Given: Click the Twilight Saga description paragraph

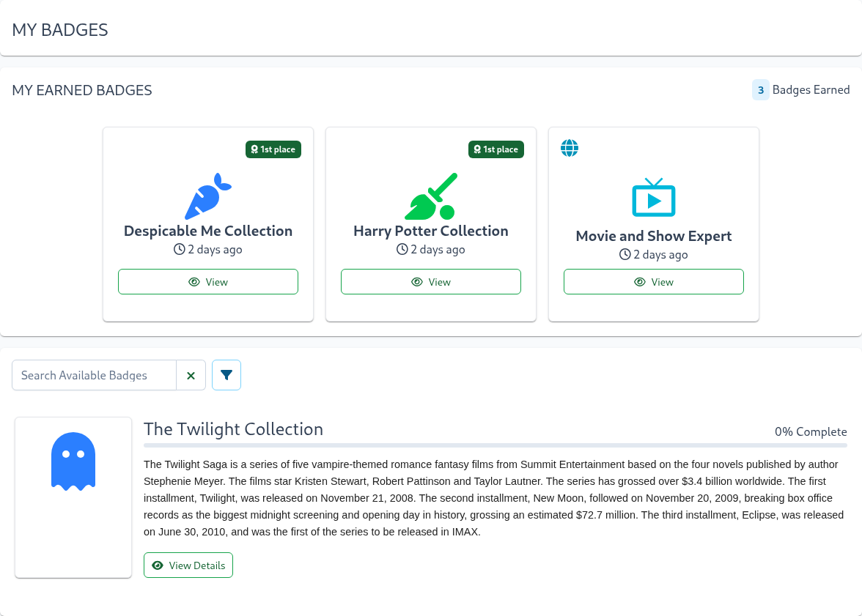Looking at the screenshot, I should [x=494, y=498].
